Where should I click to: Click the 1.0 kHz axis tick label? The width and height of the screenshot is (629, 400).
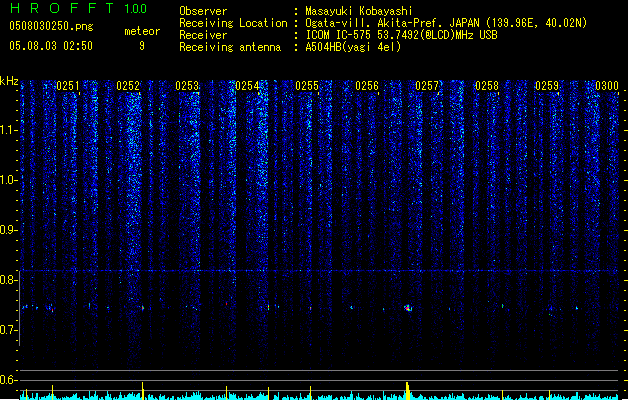tap(9, 180)
